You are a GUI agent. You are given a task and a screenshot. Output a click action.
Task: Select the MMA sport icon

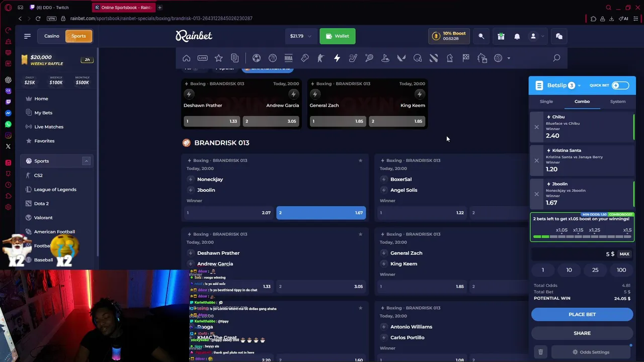(x=289, y=58)
